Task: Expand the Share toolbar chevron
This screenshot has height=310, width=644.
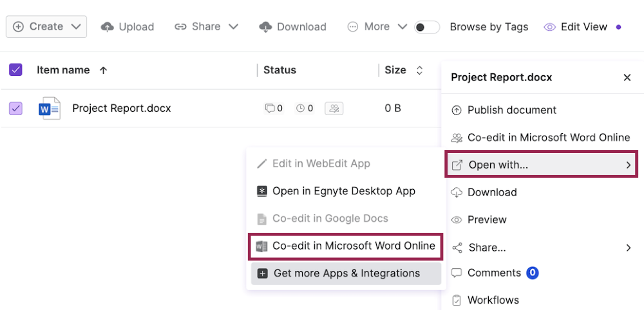Action: click(233, 26)
